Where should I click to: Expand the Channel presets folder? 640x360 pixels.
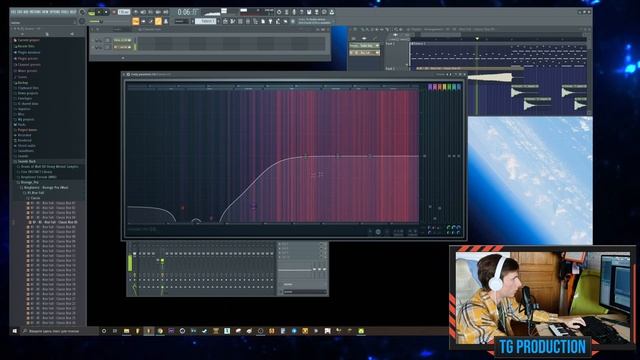[x=28, y=64]
